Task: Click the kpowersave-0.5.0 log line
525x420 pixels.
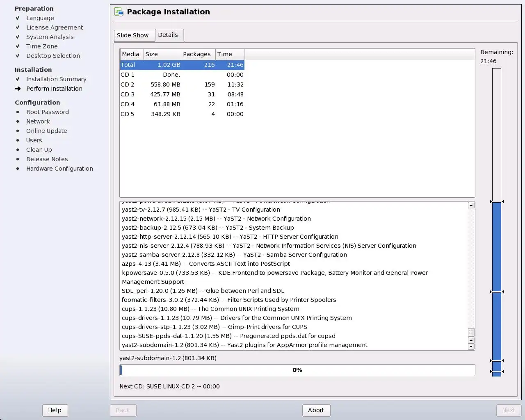Action: [275, 277]
